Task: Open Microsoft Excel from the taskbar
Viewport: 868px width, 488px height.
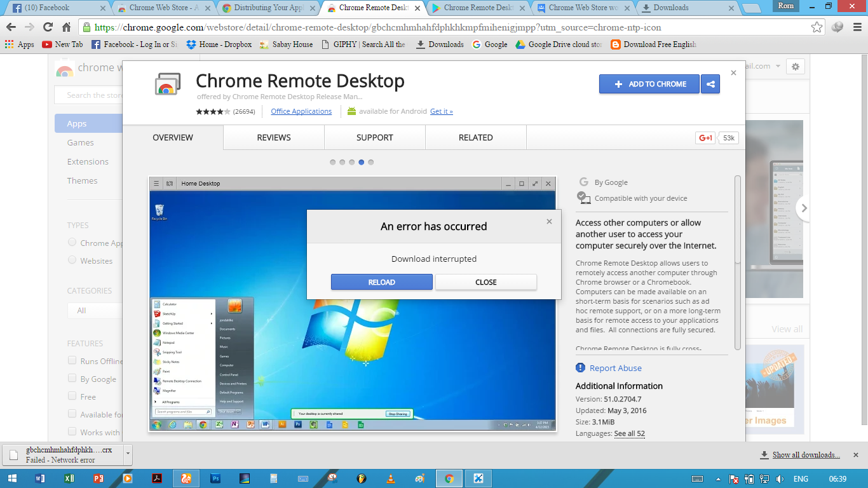Action: click(69, 478)
